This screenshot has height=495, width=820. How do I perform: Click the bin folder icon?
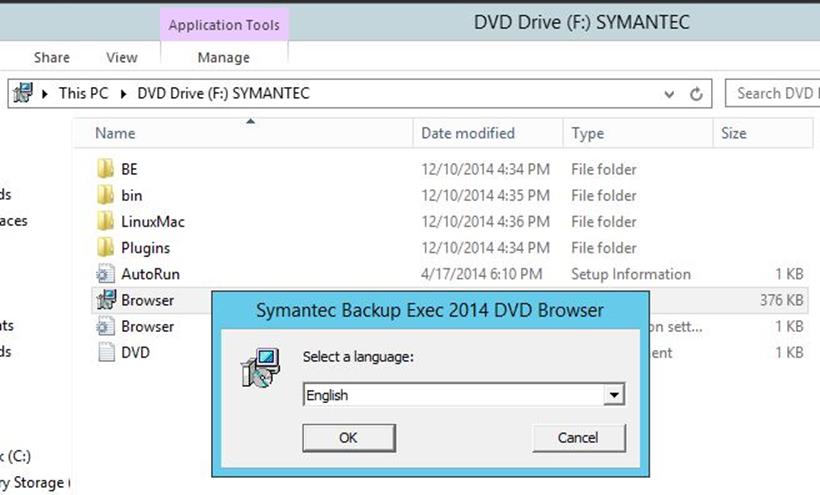coord(105,195)
